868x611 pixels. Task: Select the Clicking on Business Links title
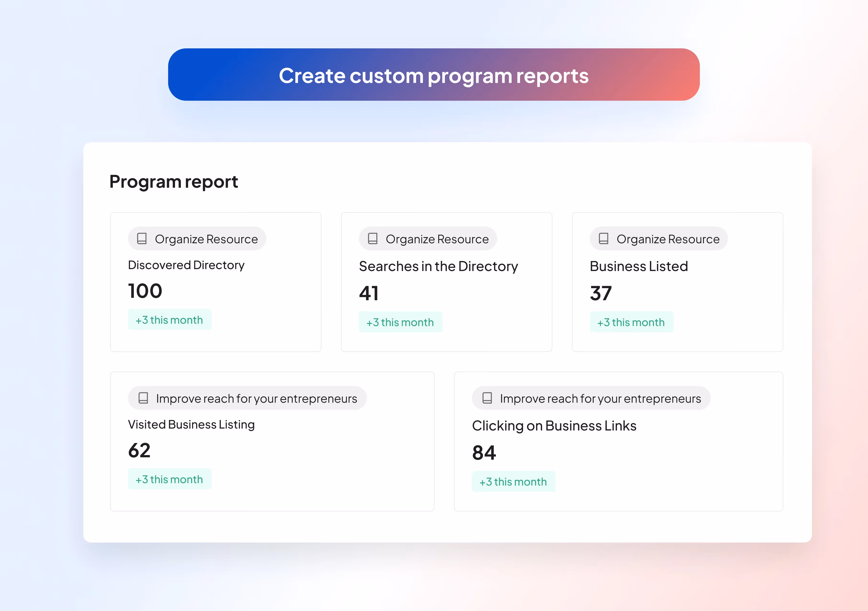point(554,426)
